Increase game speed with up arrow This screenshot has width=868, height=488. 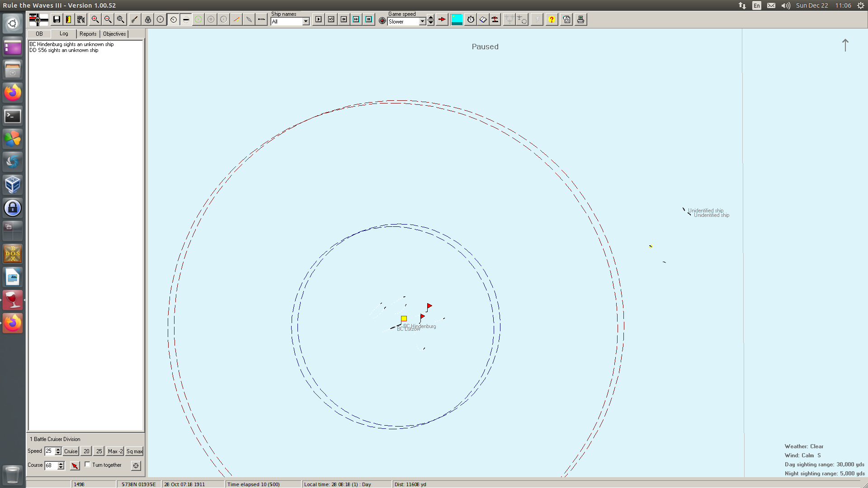click(431, 18)
